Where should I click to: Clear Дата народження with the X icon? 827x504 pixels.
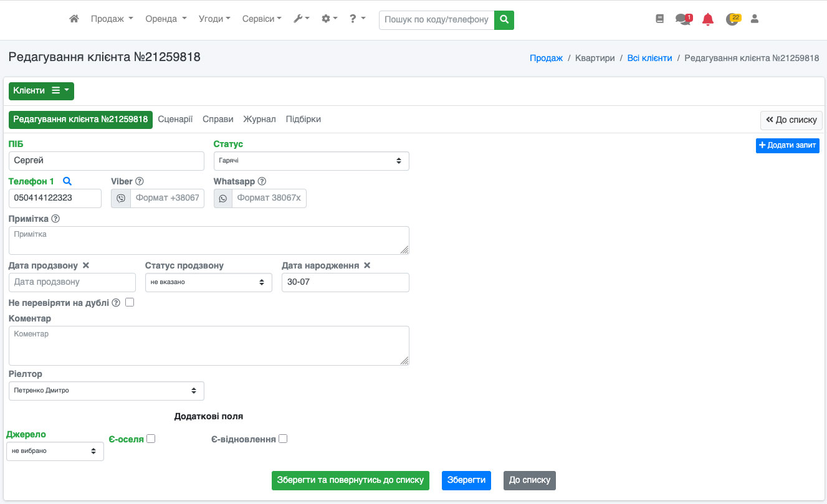367,265
